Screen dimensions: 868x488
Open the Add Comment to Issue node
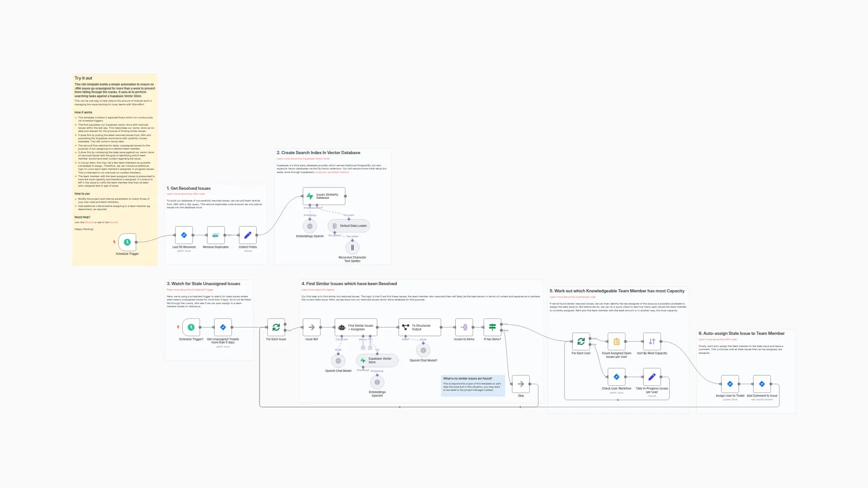tap(762, 384)
